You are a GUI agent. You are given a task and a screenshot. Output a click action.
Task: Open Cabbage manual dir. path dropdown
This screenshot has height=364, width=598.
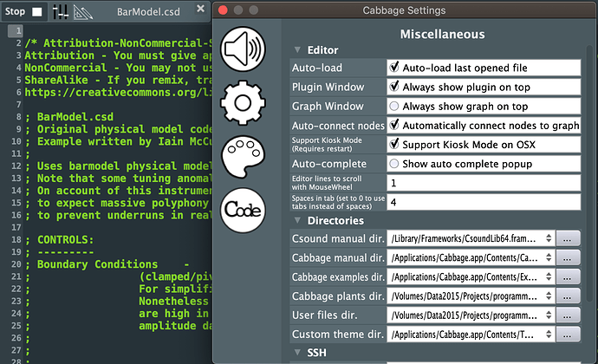[x=471, y=257]
